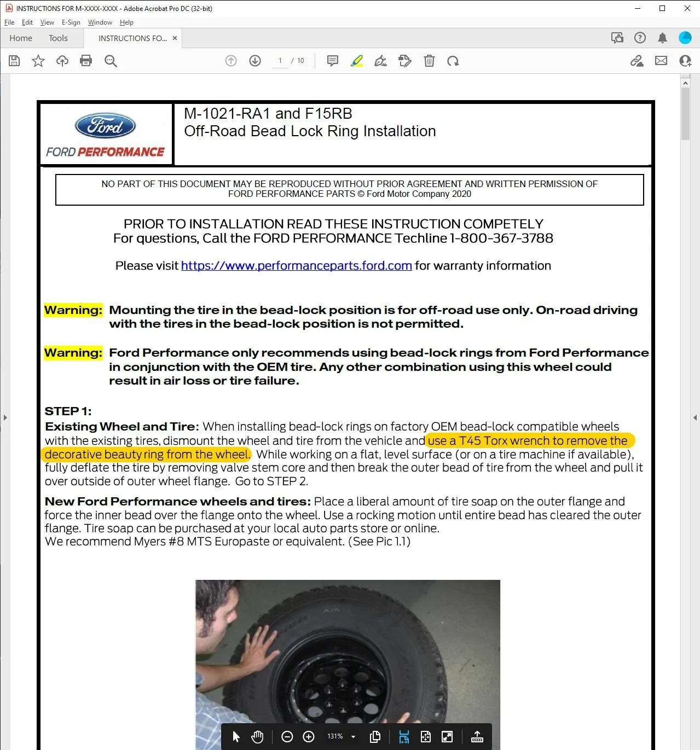Rotate the page clockwise

453,61
